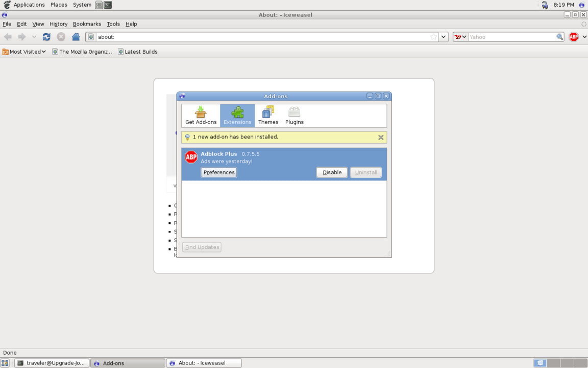Launch the file manager from the top panel
Screen dimensions: 588x368
pyautogui.click(x=99, y=5)
